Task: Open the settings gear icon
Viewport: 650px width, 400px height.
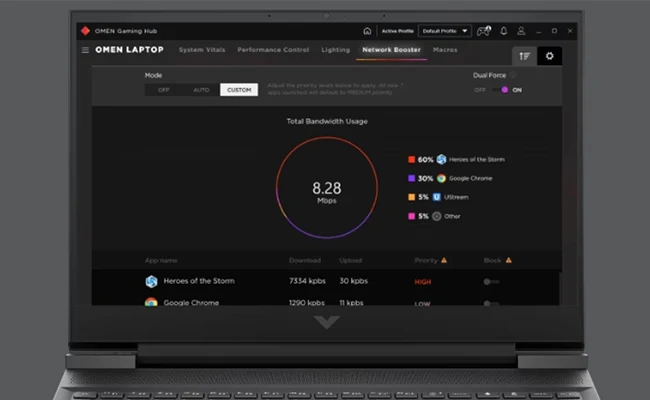Action: pyautogui.click(x=550, y=56)
